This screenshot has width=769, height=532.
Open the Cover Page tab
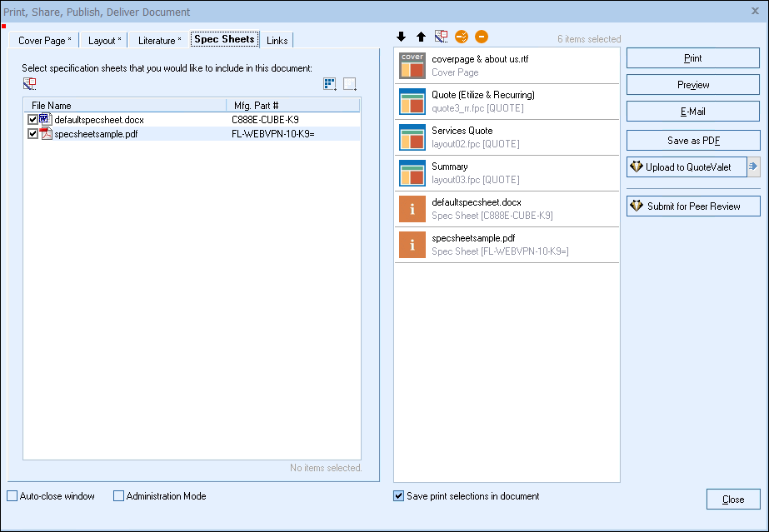(x=44, y=40)
